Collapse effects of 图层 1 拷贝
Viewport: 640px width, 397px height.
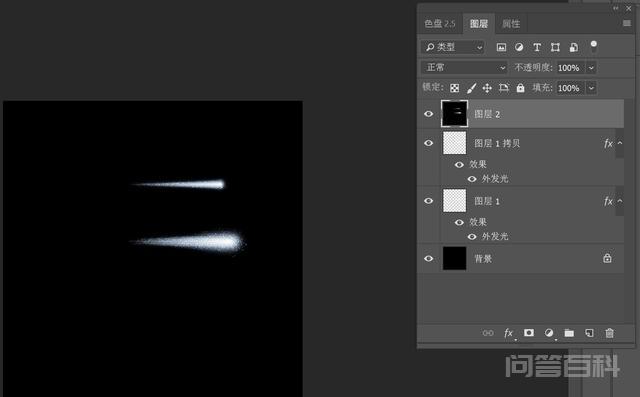pyautogui.click(x=620, y=143)
